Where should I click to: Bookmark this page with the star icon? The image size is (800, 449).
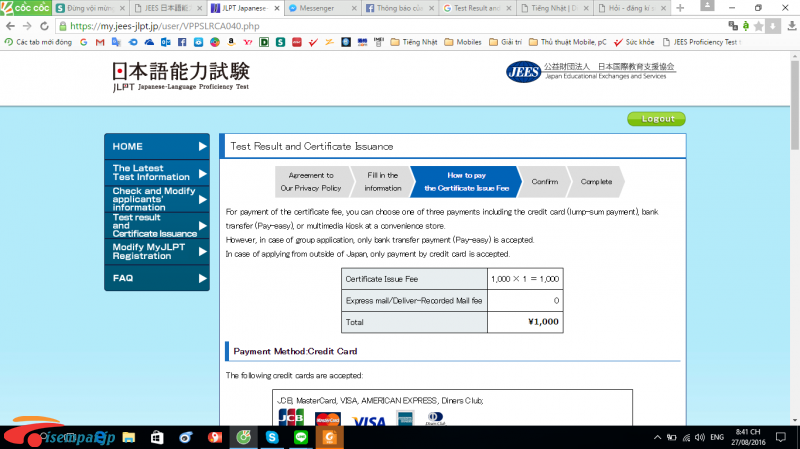(759, 26)
